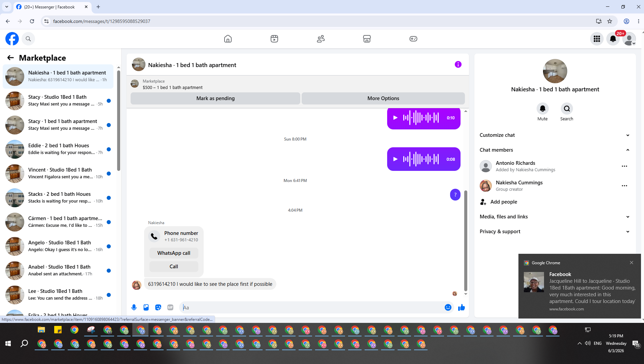Dismiss the Google Chrome notification
Screen dimensions: 644x364
632,263
